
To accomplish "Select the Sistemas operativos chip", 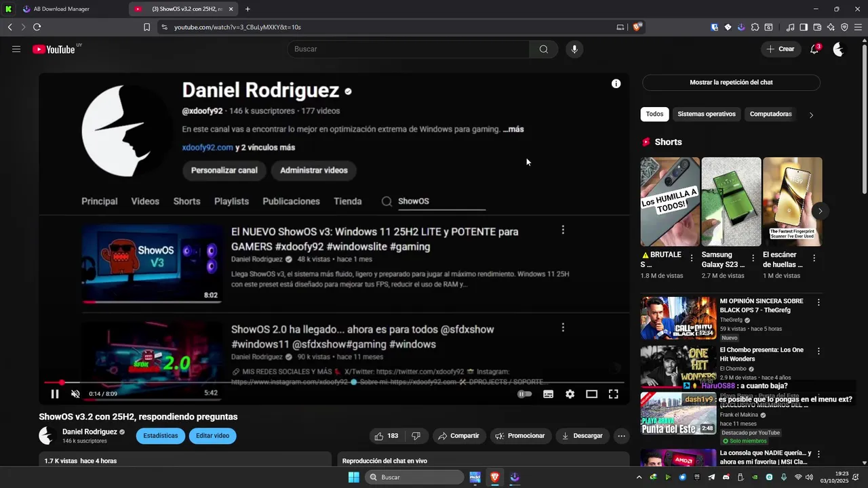I will click(706, 114).
